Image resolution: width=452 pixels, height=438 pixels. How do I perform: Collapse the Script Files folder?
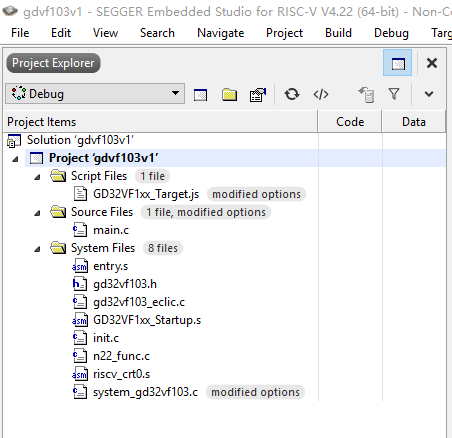[37, 177]
